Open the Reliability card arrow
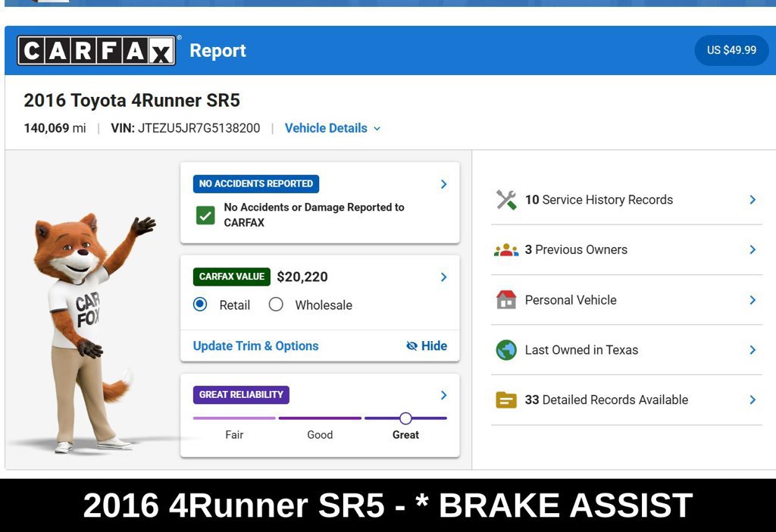Screen dimensions: 776x532 (x=443, y=395)
